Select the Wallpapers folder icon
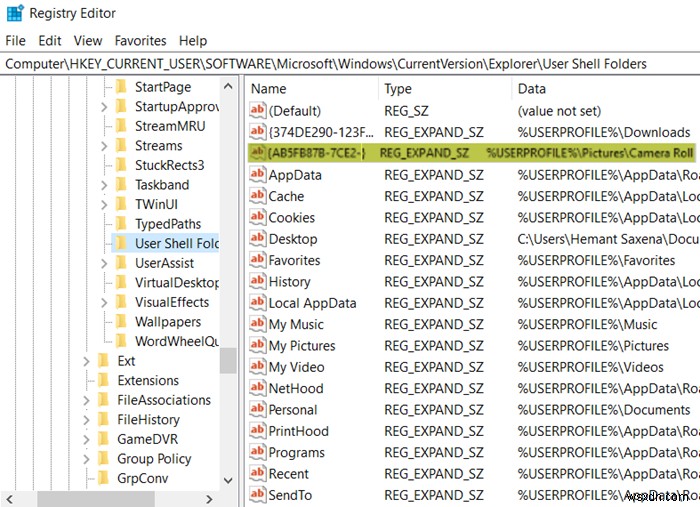 (x=121, y=321)
